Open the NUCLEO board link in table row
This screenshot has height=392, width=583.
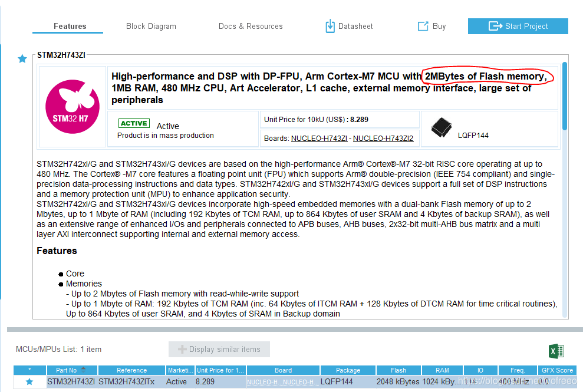click(x=282, y=382)
